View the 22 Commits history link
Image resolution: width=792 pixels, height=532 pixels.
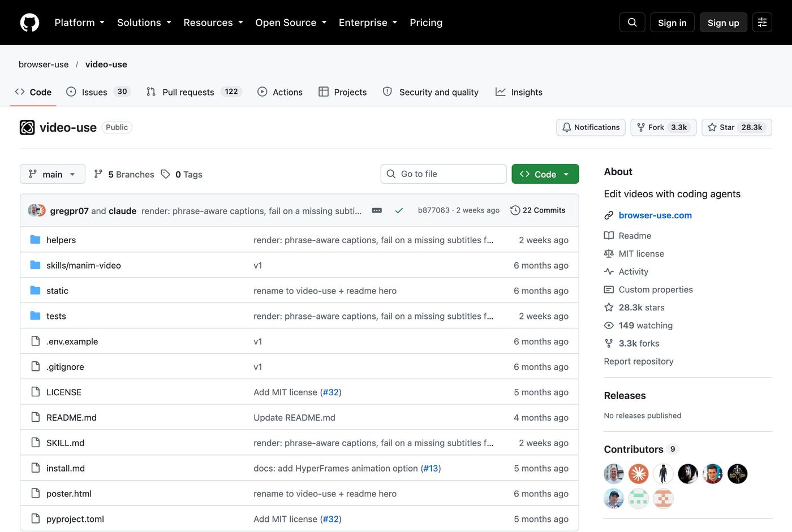(x=537, y=210)
